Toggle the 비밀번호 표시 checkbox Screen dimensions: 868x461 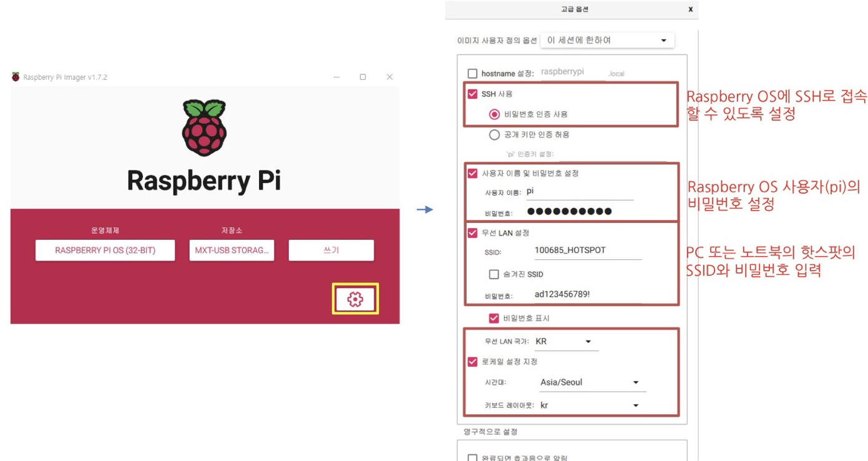pos(494,318)
